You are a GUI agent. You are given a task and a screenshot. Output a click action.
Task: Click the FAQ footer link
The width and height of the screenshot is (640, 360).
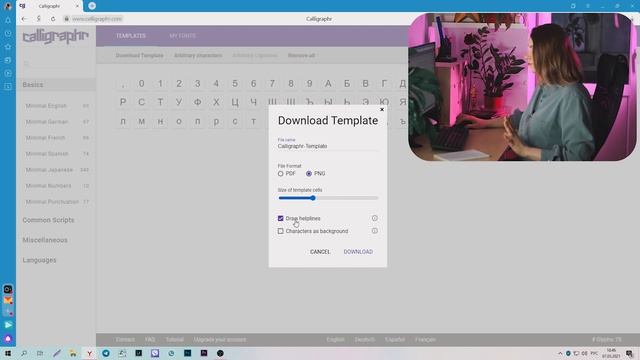click(x=150, y=340)
